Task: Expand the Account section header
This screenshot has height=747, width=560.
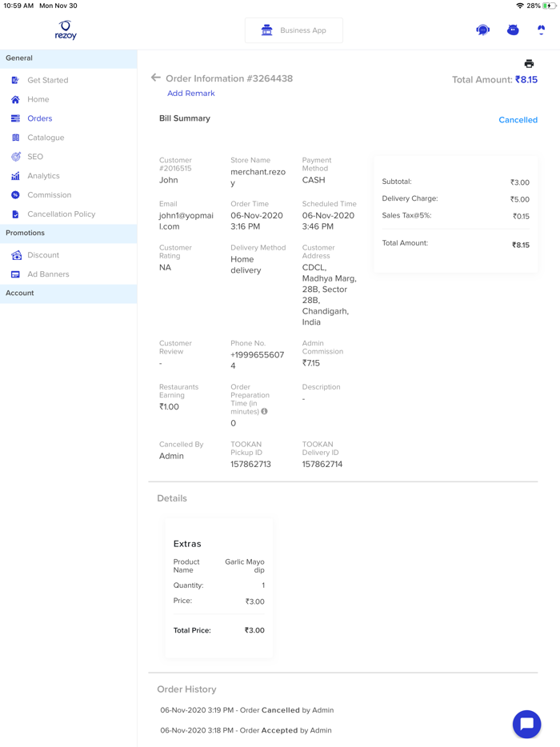Action: pyautogui.click(x=69, y=293)
